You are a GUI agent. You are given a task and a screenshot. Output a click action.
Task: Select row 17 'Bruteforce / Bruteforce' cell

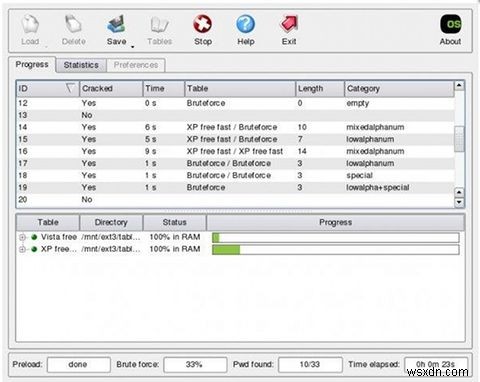[229, 163]
